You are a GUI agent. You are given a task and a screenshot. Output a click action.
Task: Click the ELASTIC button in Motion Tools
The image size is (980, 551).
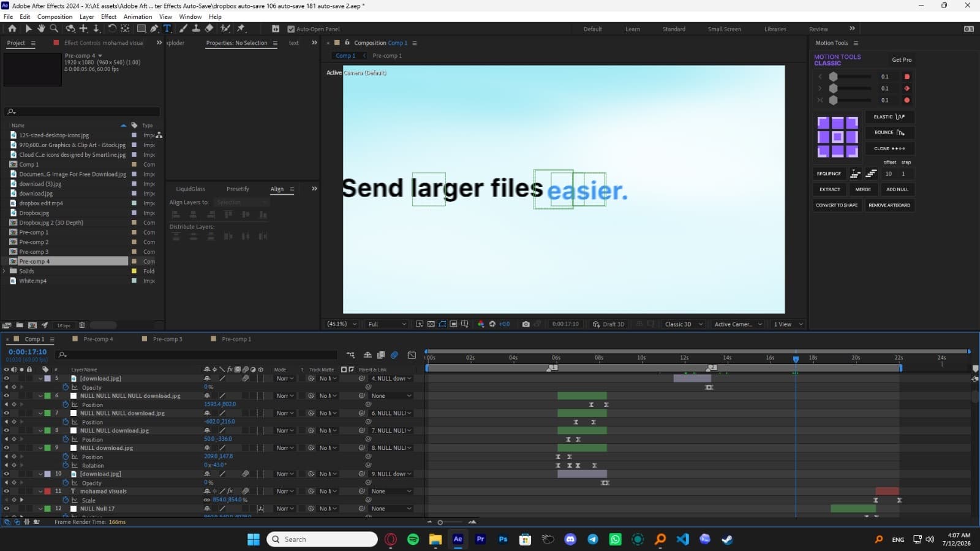[889, 117]
